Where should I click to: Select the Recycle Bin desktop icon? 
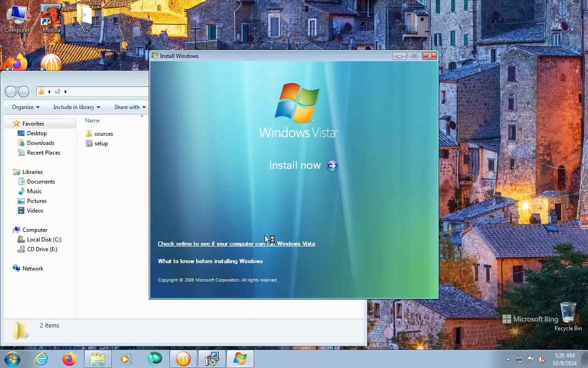(568, 316)
